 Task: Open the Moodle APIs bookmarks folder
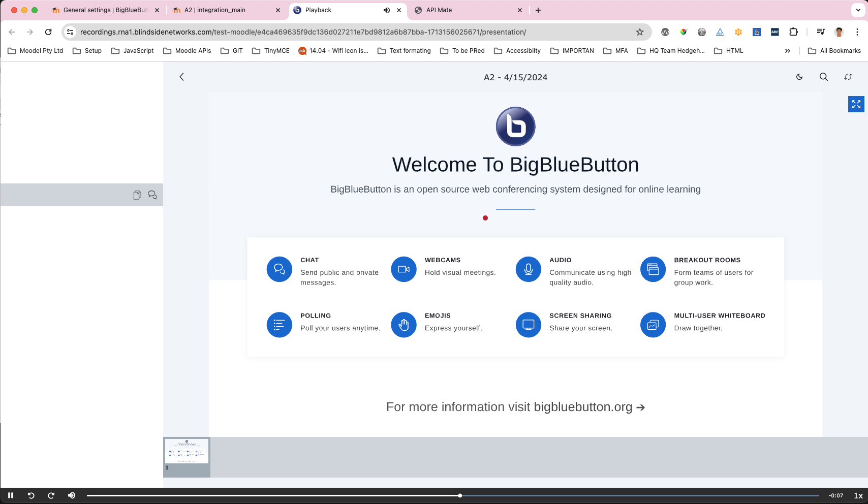[x=187, y=51]
